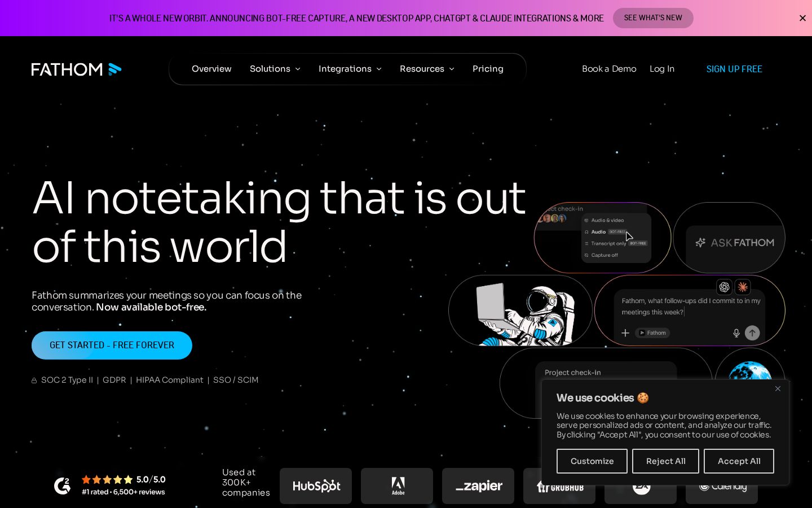Go to the Pricing page
The image size is (812, 508).
(488, 69)
